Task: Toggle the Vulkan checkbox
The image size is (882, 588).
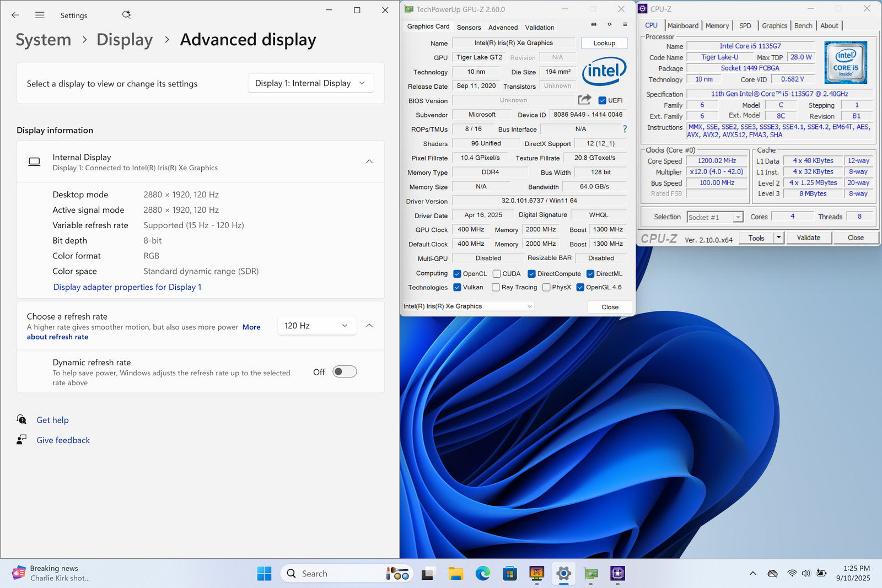Action: tap(457, 287)
